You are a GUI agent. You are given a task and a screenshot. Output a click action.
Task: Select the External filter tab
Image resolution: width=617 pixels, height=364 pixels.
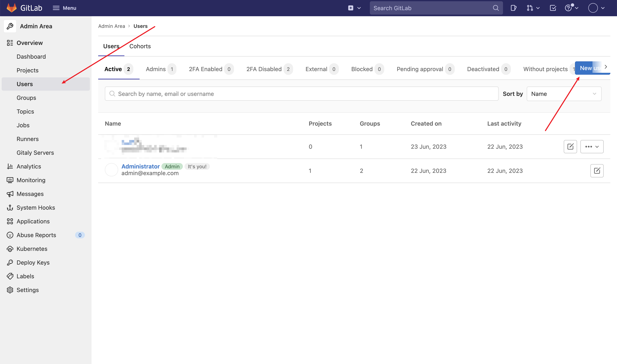322,69
